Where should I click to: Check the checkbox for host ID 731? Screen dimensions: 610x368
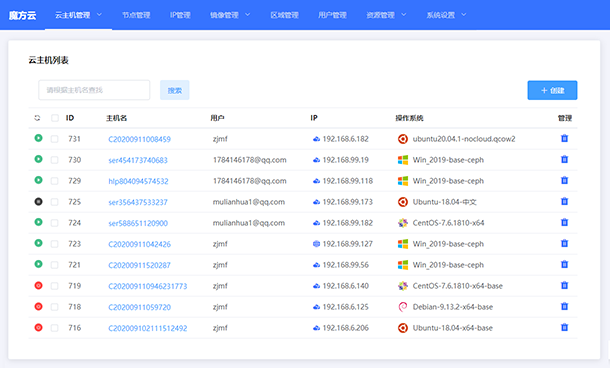(x=54, y=139)
